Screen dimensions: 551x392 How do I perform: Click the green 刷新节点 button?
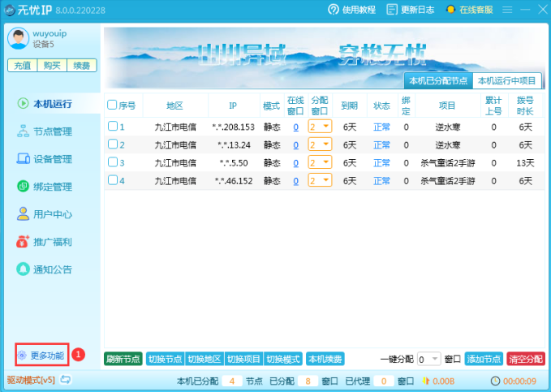[x=123, y=359]
